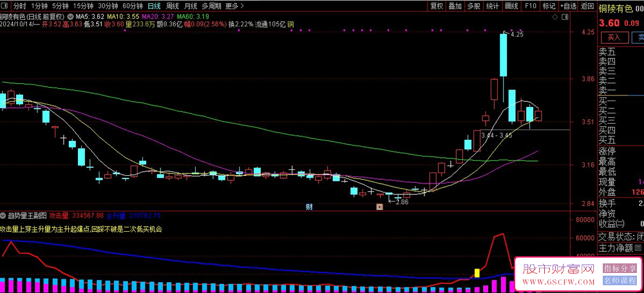Switch to the 分时 tab
The image size is (644, 293).
click(19, 6)
